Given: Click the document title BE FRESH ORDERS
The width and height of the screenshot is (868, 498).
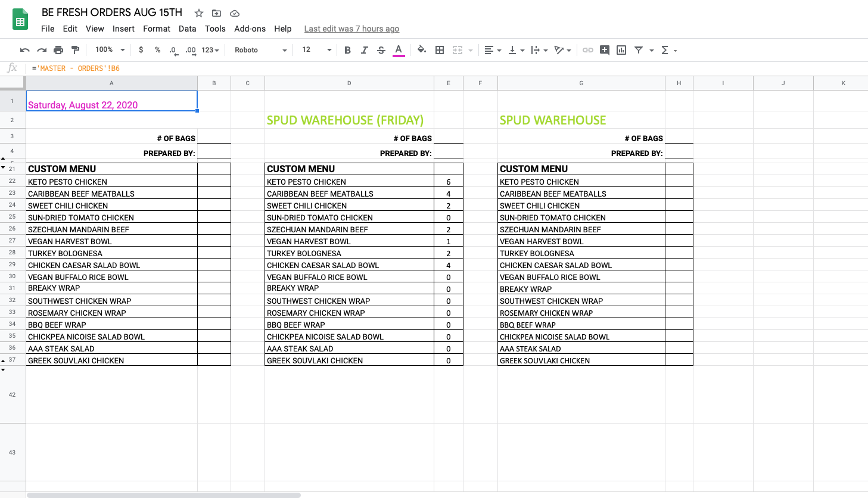Looking at the screenshot, I should 111,13.
